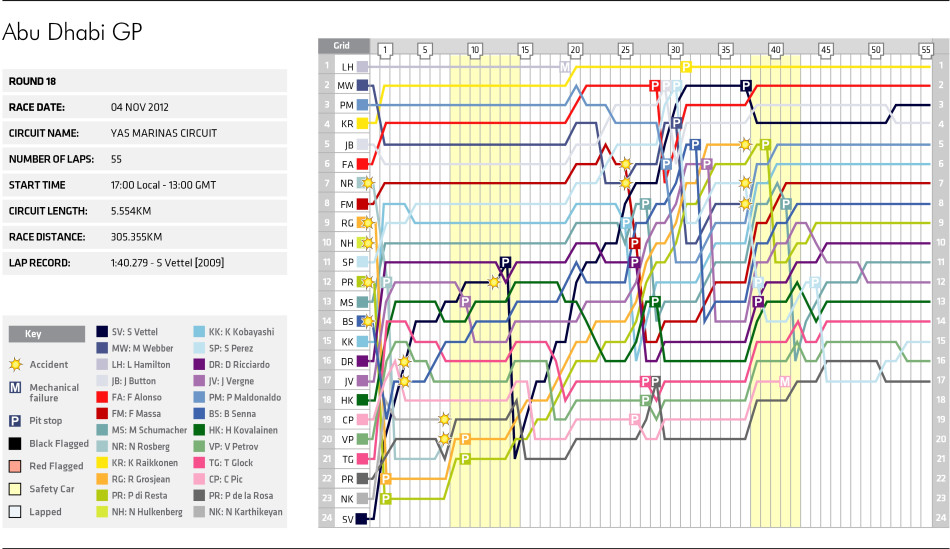950x549 pixels.
Task: Click the Mechanical failure M icon in the Key
Action: 15,387
